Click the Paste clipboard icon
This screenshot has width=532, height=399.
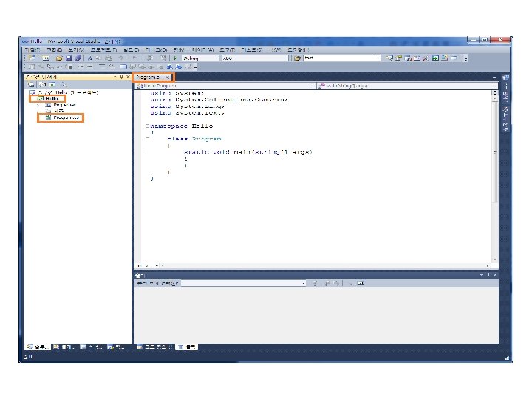(109, 58)
